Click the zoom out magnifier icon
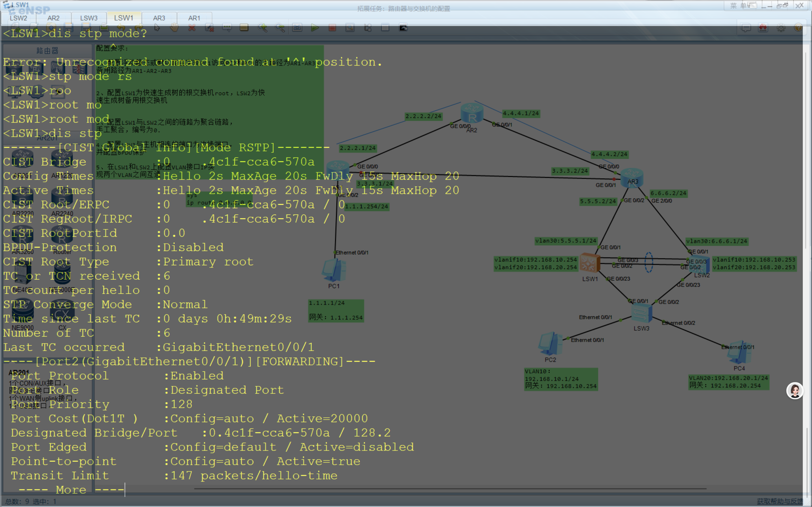Image resolution: width=812 pixels, height=507 pixels. [x=280, y=28]
